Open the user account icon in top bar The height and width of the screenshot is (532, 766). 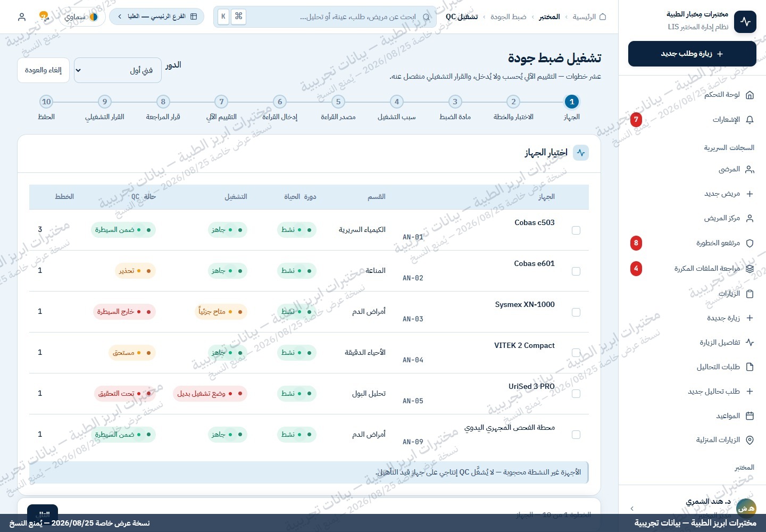(x=22, y=17)
